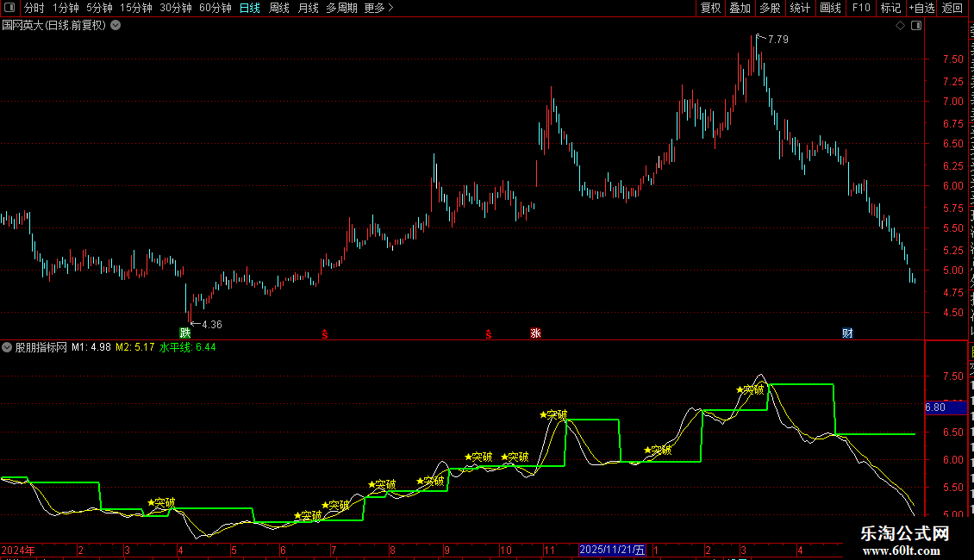This screenshot has height=560, width=974.
Task: Switch to 分时 intraday view
Action: click(x=34, y=8)
